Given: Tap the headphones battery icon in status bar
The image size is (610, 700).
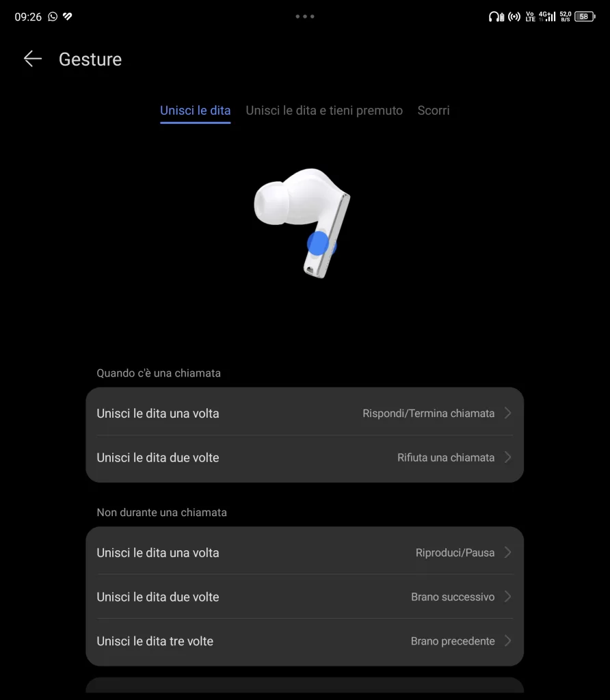Looking at the screenshot, I should pos(496,17).
